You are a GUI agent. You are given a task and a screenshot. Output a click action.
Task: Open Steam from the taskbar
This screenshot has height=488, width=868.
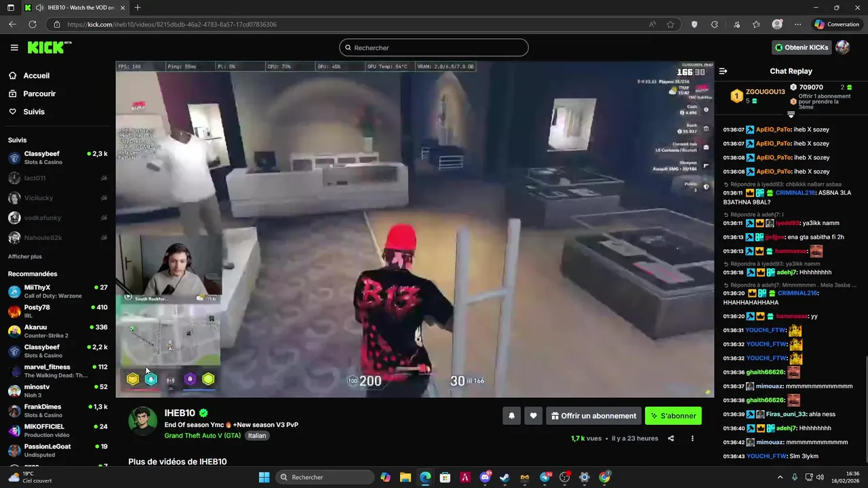[x=505, y=477]
